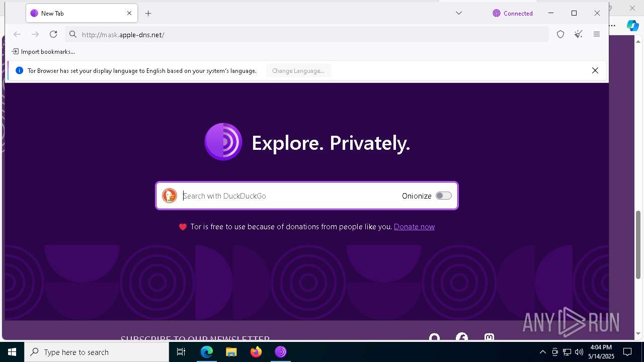
Task: Go back using the back arrow
Action: pyautogui.click(x=17, y=34)
